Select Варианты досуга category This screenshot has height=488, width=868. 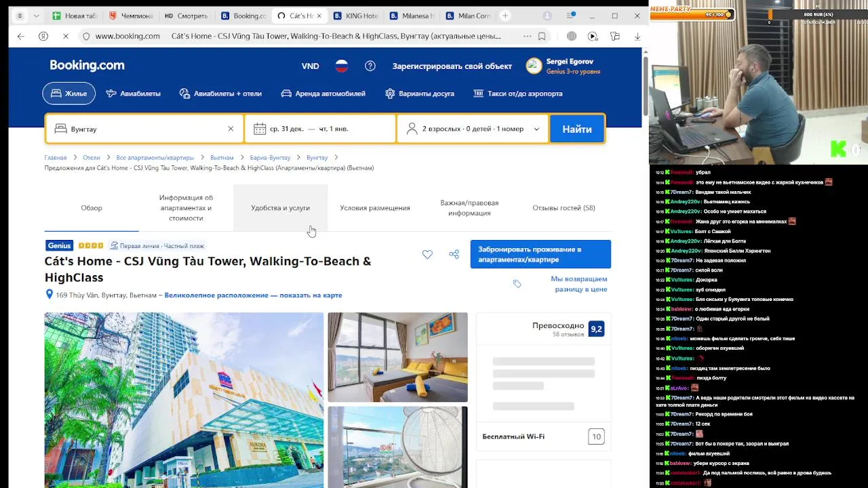pos(419,94)
